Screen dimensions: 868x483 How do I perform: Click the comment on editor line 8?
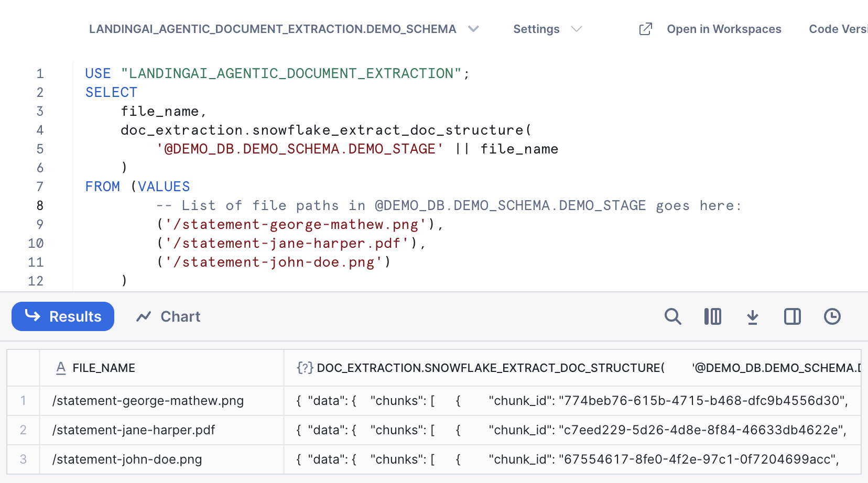click(449, 205)
